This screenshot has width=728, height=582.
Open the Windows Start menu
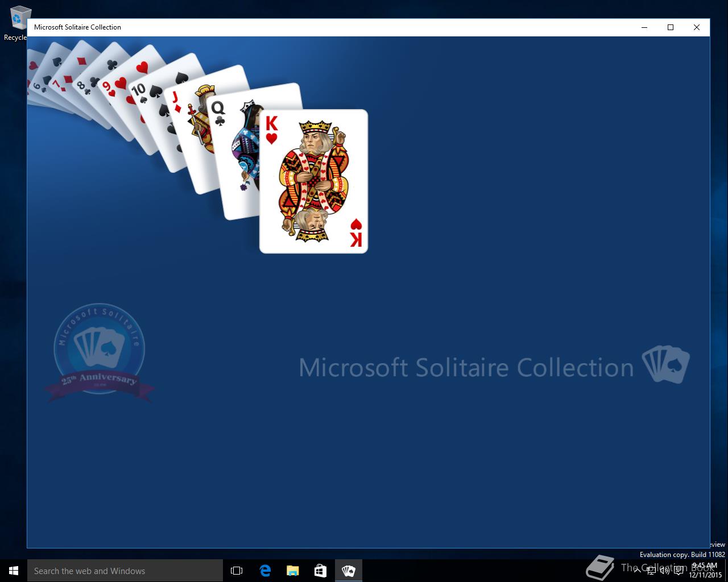pyautogui.click(x=14, y=571)
